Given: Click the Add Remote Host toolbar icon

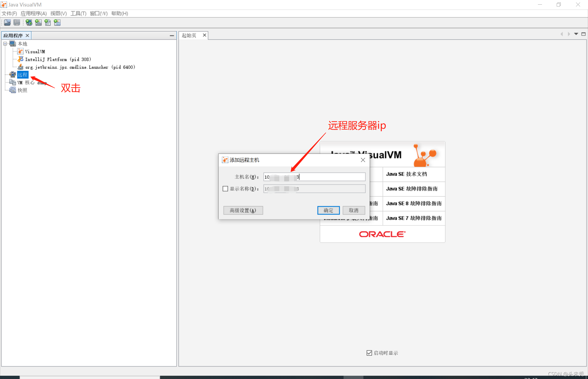Looking at the screenshot, I should tap(29, 23).
